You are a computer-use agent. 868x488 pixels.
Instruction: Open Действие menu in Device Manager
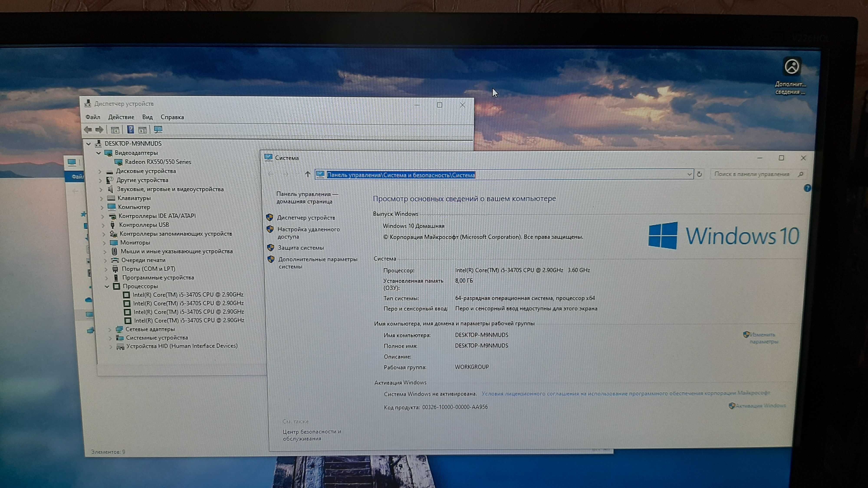click(x=121, y=117)
